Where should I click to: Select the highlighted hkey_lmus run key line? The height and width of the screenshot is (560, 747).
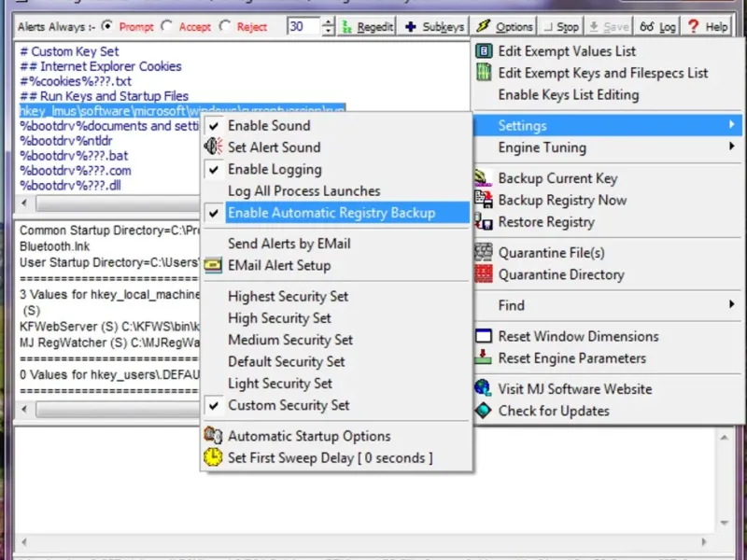click(x=182, y=110)
